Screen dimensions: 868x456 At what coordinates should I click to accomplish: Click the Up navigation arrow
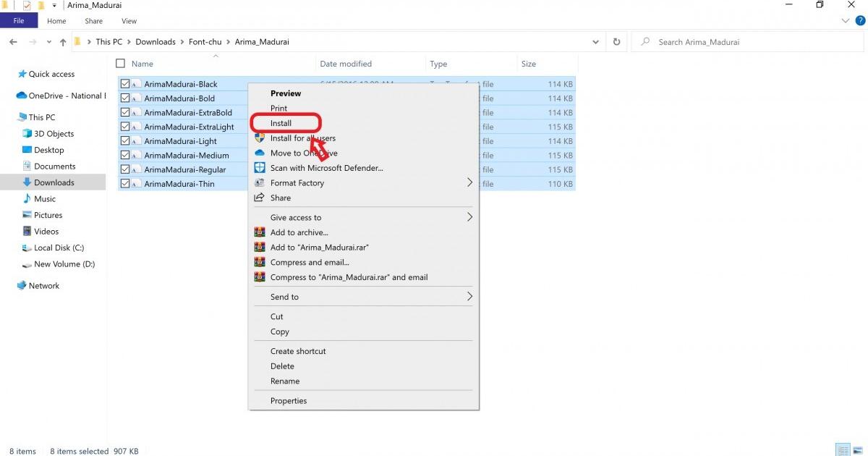(x=62, y=41)
